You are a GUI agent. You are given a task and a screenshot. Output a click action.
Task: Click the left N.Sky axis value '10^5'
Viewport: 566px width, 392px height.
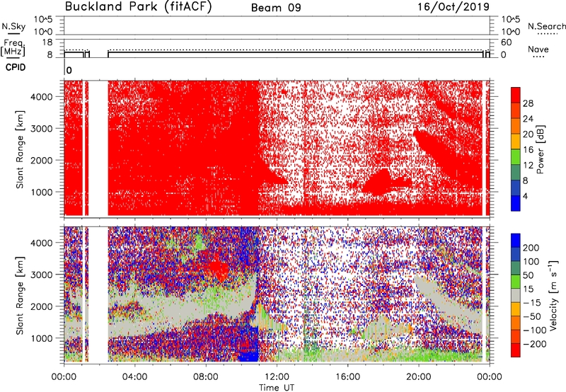tap(43, 19)
